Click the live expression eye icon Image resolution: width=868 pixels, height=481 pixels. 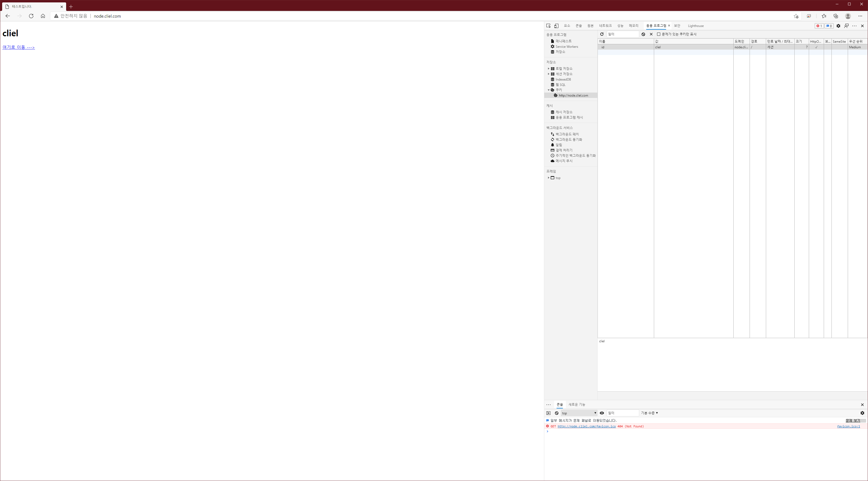tap(602, 413)
